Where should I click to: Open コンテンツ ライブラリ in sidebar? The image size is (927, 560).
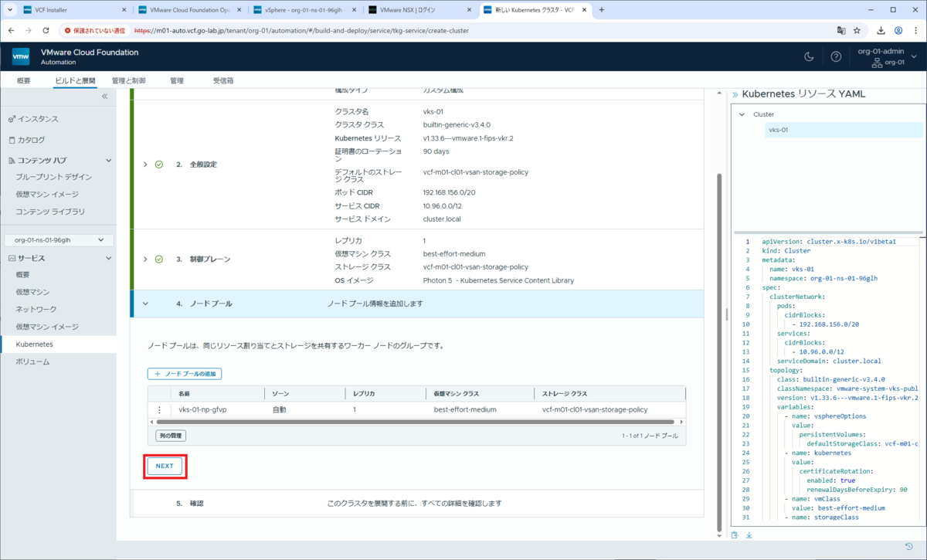click(50, 212)
